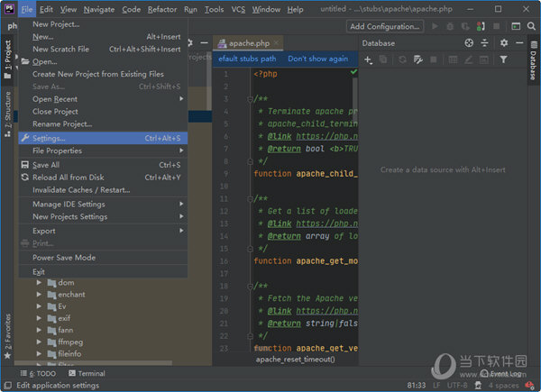Click apache_reset_timeout() breadcrumb
The height and width of the screenshot is (392, 541).
click(295, 360)
